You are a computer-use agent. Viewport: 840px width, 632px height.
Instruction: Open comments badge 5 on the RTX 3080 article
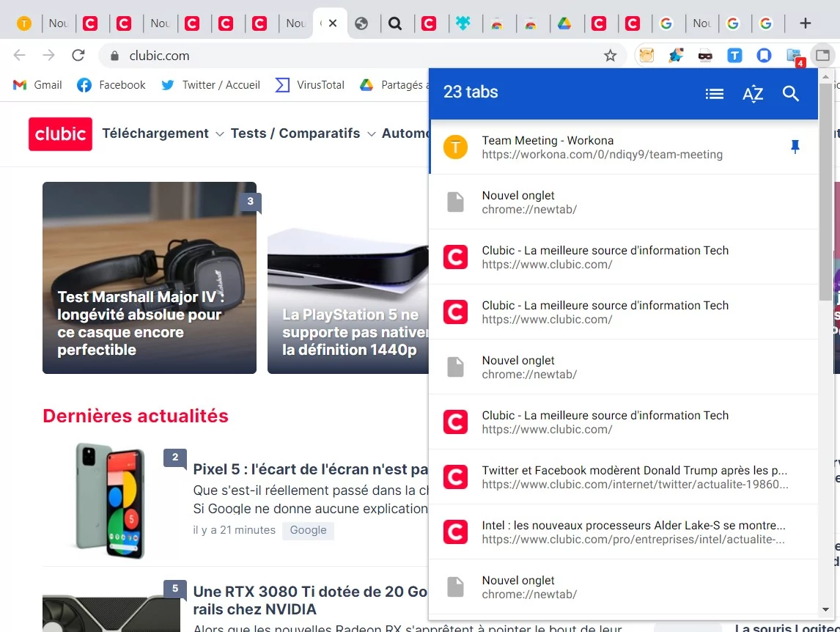click(175, 589)
